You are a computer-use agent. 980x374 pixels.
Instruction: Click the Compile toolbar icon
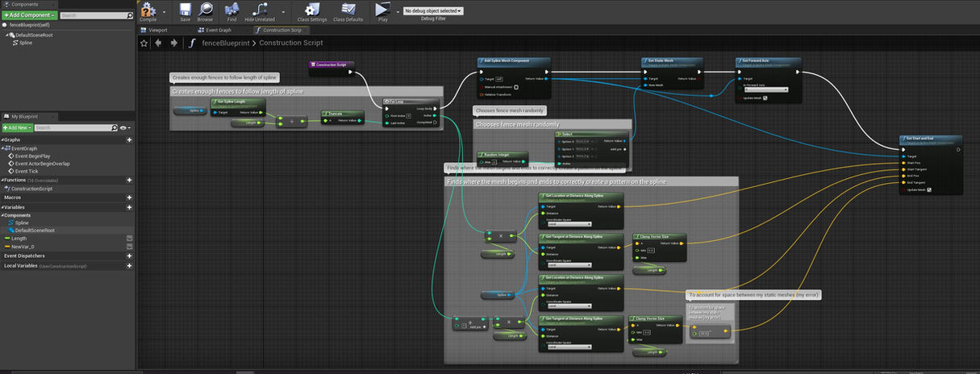click(148, 10)
